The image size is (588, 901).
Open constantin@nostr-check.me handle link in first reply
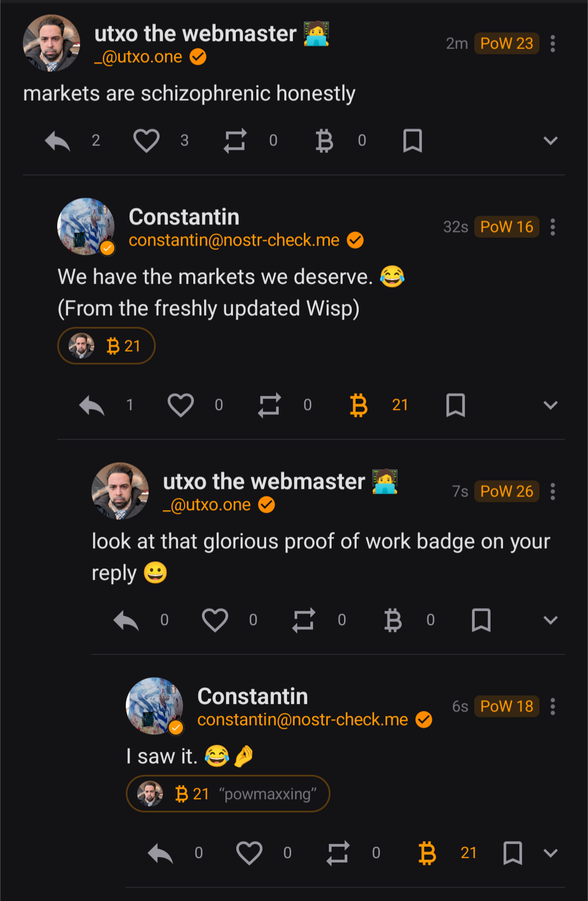click(x=234, y=240)
